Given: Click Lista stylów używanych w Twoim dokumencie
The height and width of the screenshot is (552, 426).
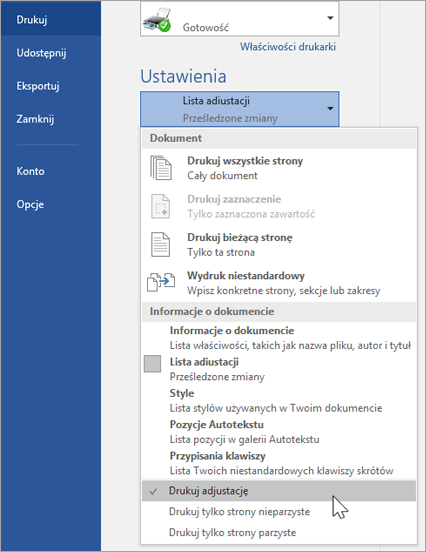Looking at the screenshot, I should 276,408.
